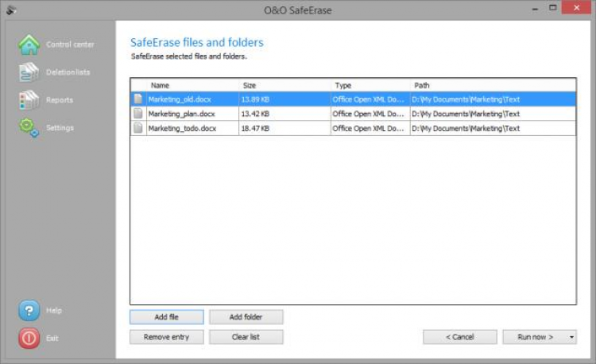Open the Reports icon in sidebar
Image resolution: width=596 pixels, height=364 pixels.
click(29, 100)
